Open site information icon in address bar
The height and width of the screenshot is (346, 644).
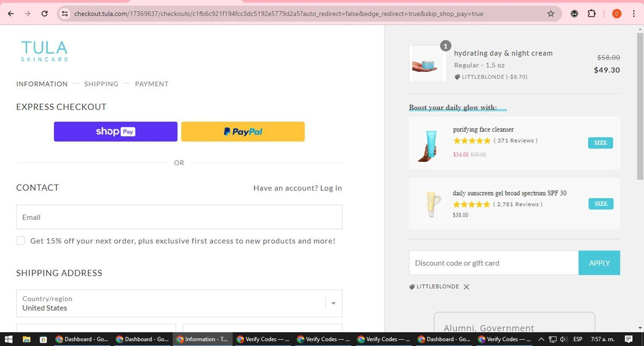pyautogui.click(x=65, y=14)
